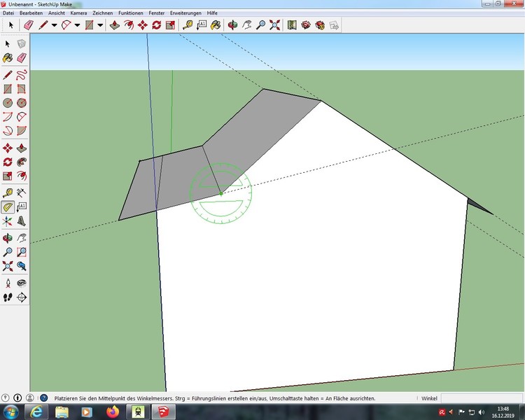Screen dimensions: 525x420
Task: Open the Ansicht menu
Action: tap(57, 13)
